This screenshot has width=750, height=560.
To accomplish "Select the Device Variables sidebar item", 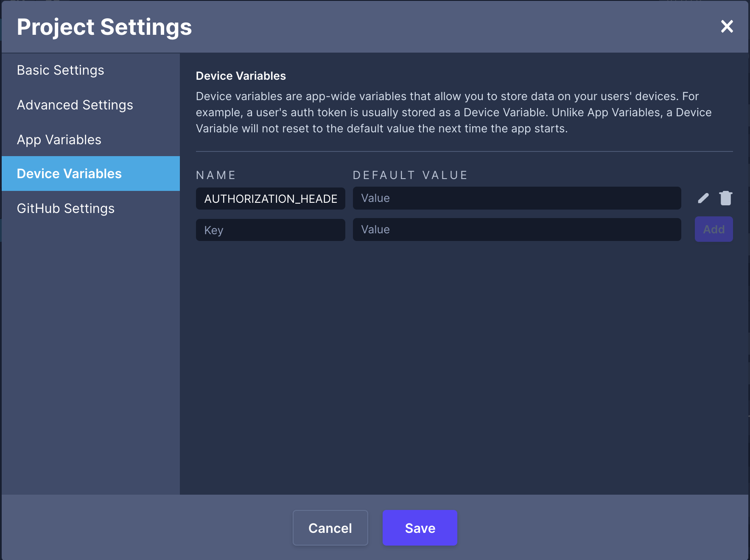I will 91,174.
